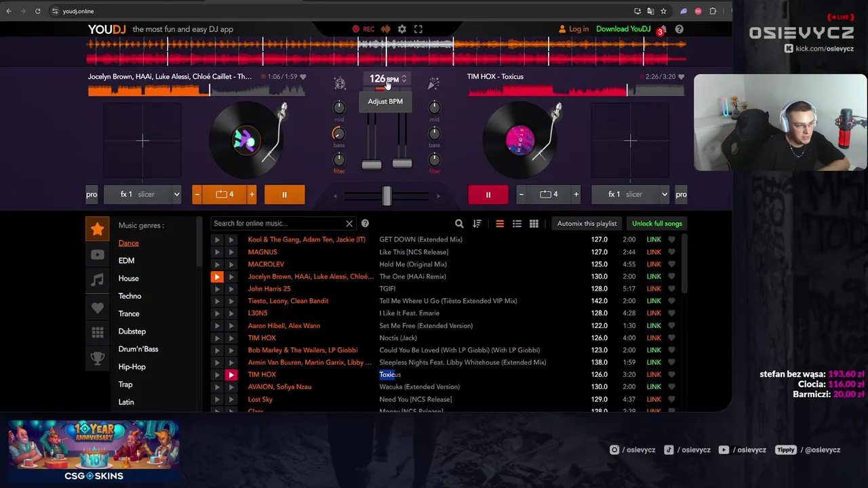Open the help question mark in header
The image size is (868, 488).
679,29
